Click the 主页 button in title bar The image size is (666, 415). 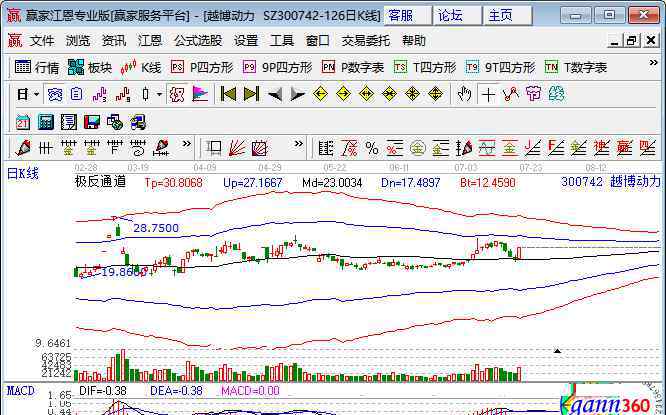(508, 16)
